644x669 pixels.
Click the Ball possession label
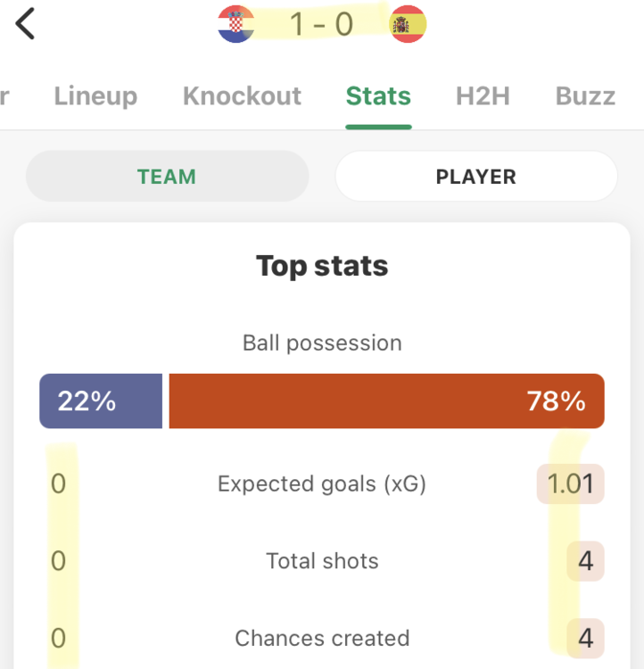(322, 343)
